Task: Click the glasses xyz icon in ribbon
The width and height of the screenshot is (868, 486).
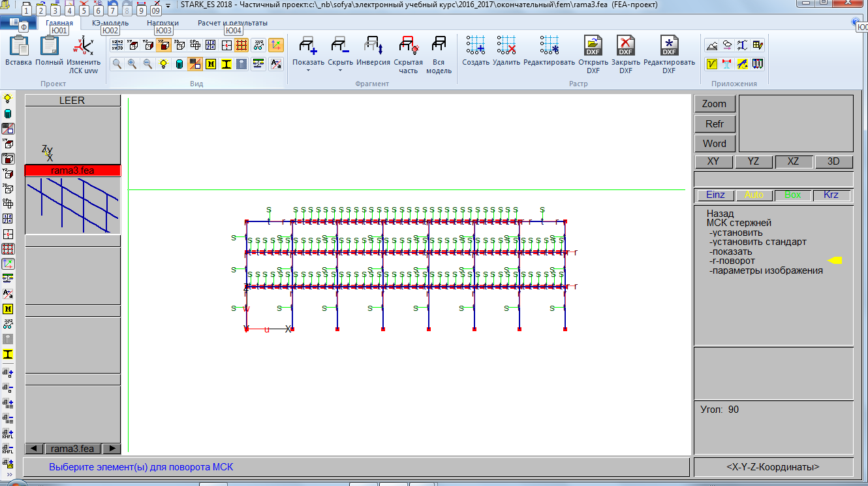Action: pos(259,45)
